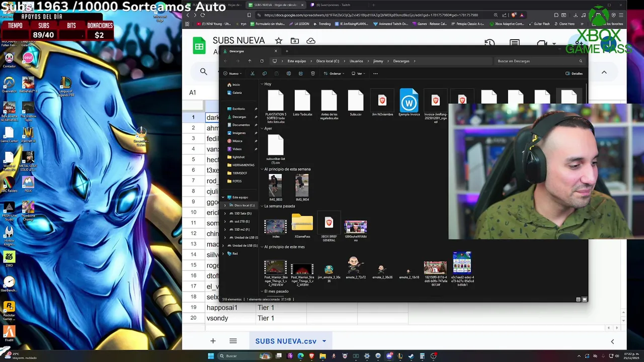Click the Windows Start button

click(x=211, y=356)
